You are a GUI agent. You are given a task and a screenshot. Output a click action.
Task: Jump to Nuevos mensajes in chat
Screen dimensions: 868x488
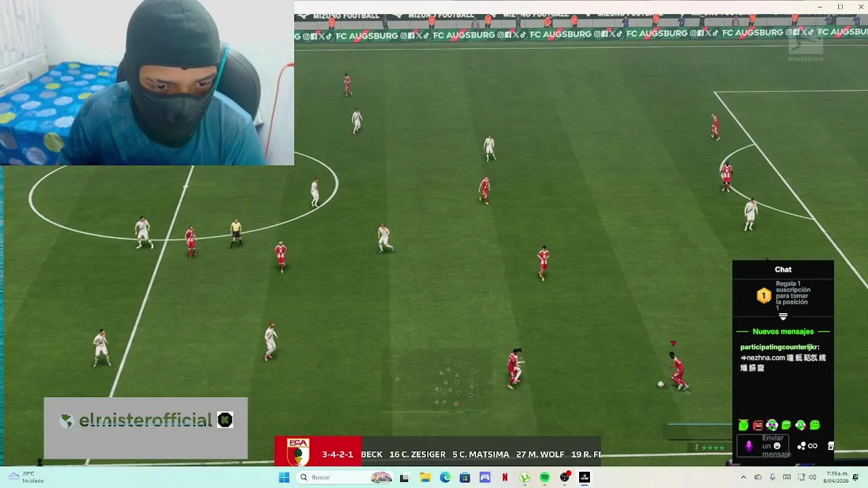(x=783, y=331)
